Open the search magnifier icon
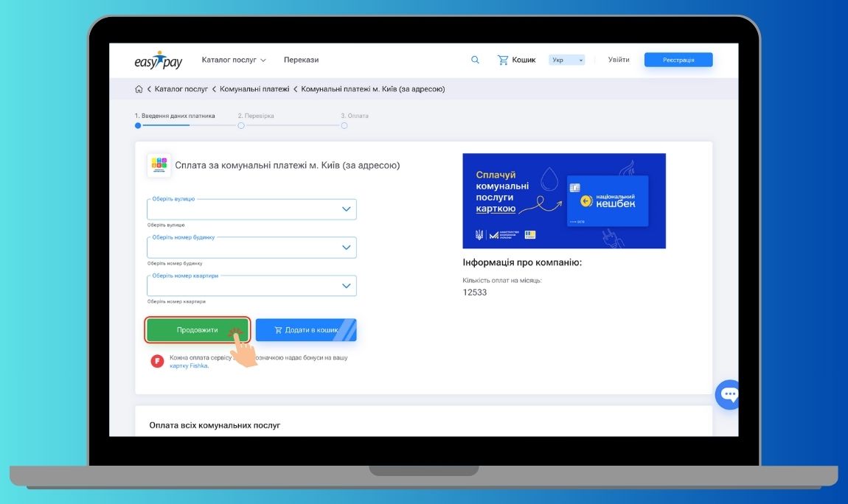This screenshot has width=848, height=504. click(x=475, y=60)
